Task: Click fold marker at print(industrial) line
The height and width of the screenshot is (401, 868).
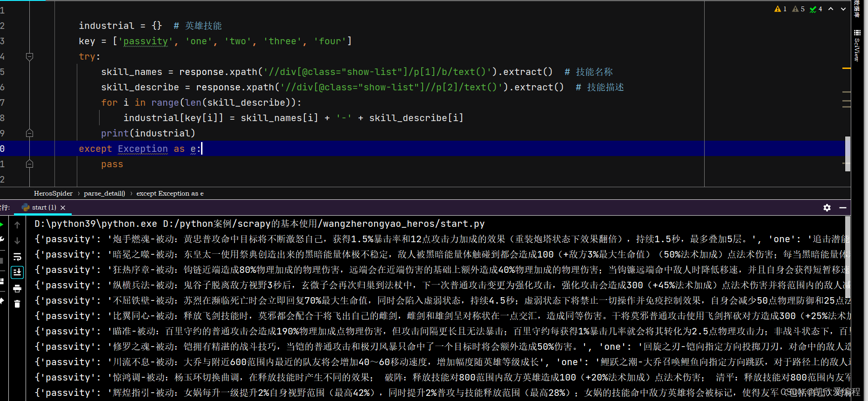Action: [x=29, y=133]
